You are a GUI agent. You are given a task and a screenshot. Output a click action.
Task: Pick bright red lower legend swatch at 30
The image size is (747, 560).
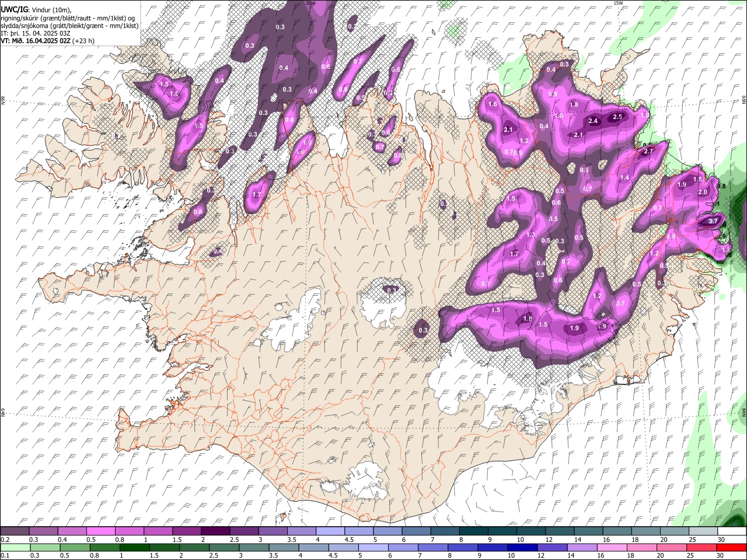pos(732,548)
